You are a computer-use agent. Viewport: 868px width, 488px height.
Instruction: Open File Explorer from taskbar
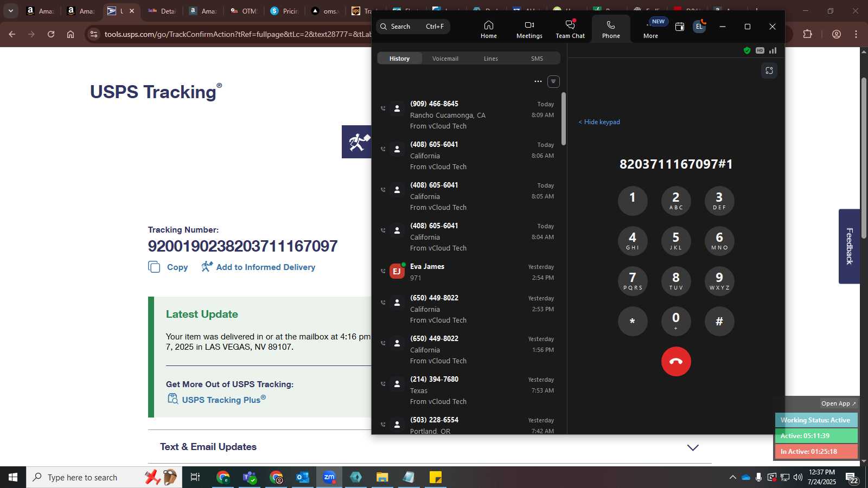pyautogui.click(x=382, y=477)
